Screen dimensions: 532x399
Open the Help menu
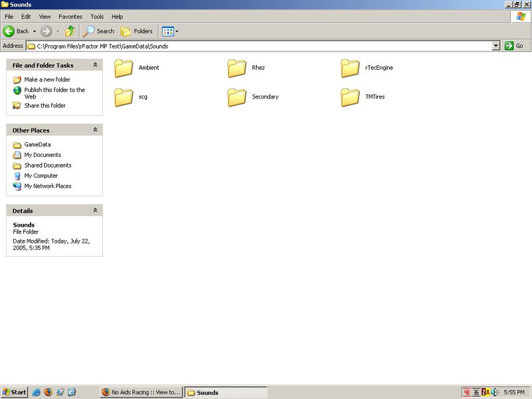[x=117, y=17]
